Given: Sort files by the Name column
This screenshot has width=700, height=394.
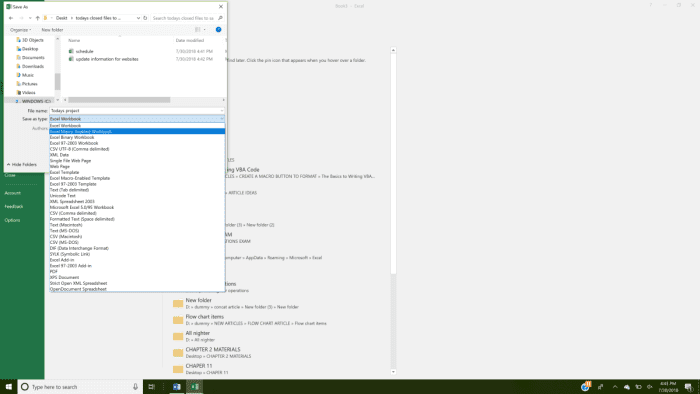Looking at the screenshot, I should pos(74,41).
